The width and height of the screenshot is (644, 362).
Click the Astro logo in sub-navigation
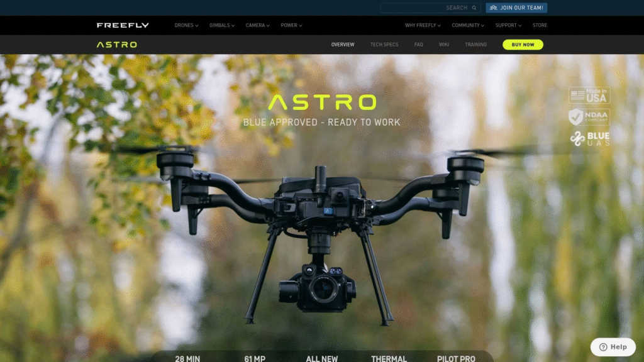(116, 45)
